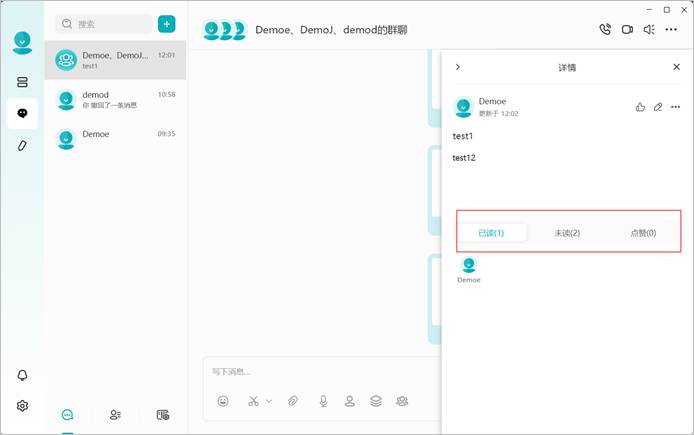Open the Demoe、DemoJ group conversation
Screen dimensions: 694x435
coord(116,60)
